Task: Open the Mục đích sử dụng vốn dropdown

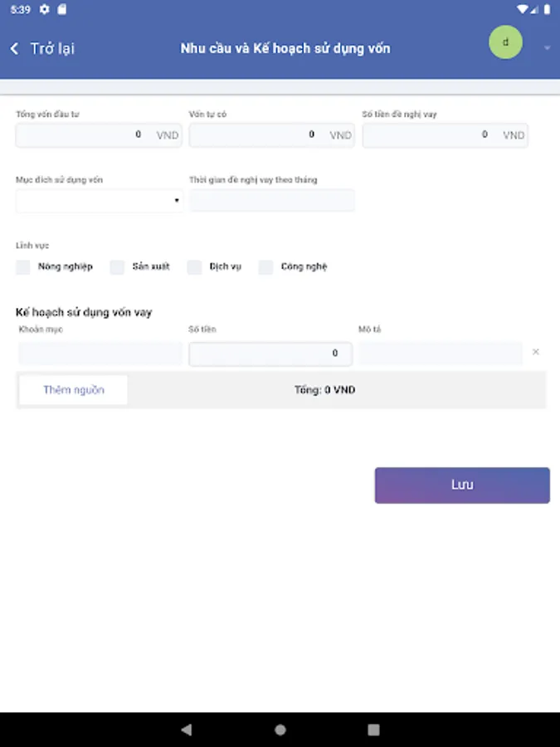Action: click(x=99, y=201)
